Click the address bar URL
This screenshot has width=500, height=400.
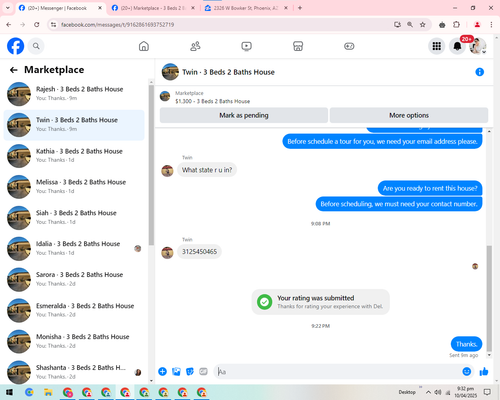coord(117,25)
